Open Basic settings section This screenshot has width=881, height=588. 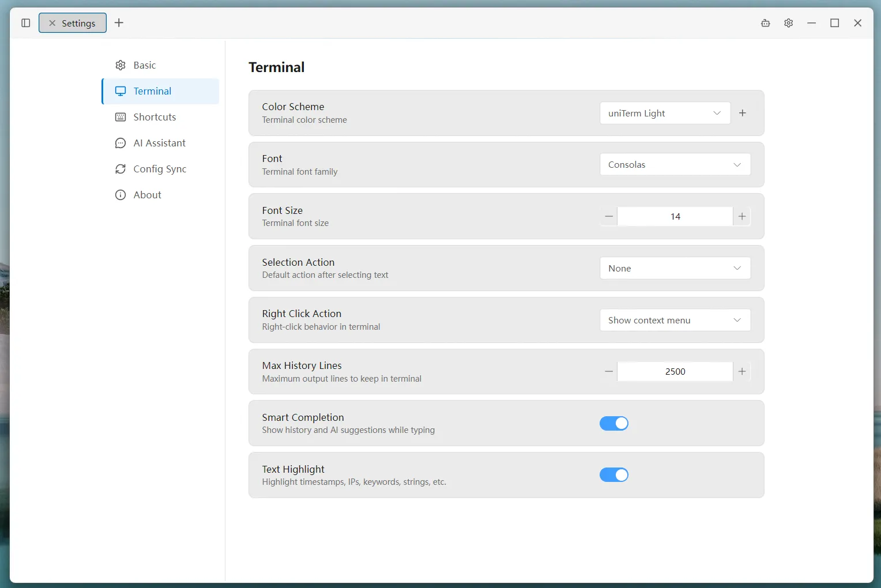160,65
